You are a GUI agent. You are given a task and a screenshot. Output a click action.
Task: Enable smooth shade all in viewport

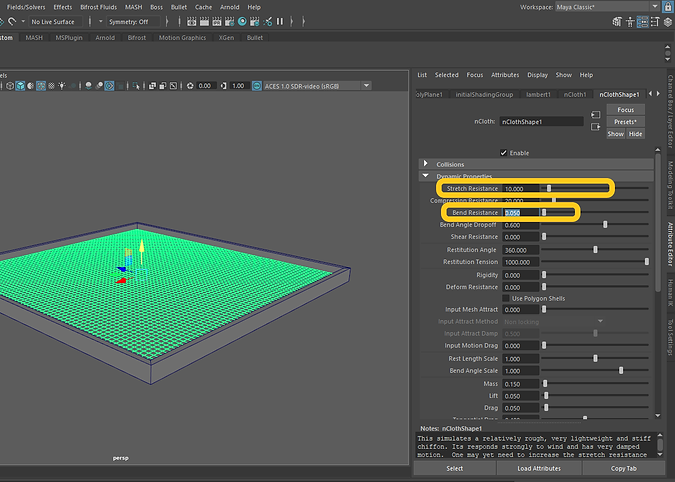click(x=20, y=86)
